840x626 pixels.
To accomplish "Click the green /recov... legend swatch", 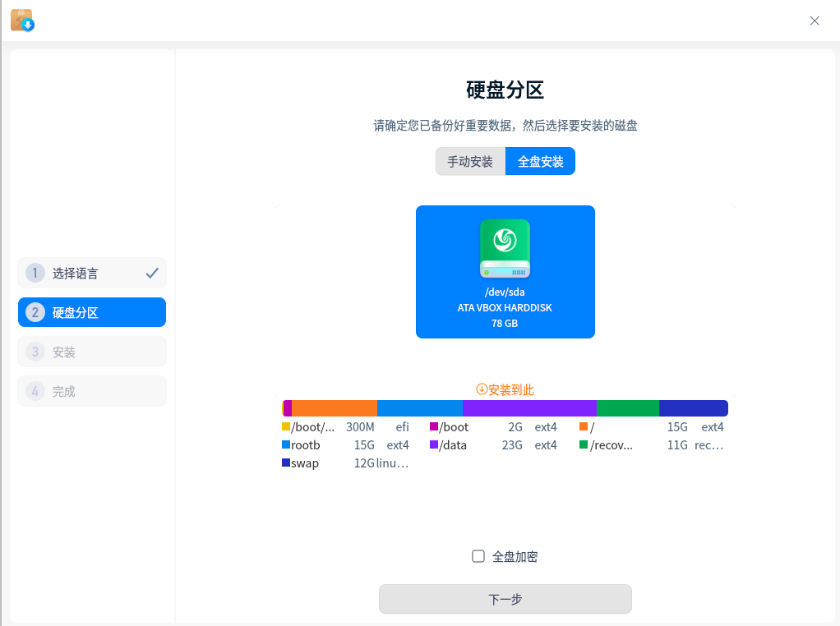I will (x=584, y=445).
